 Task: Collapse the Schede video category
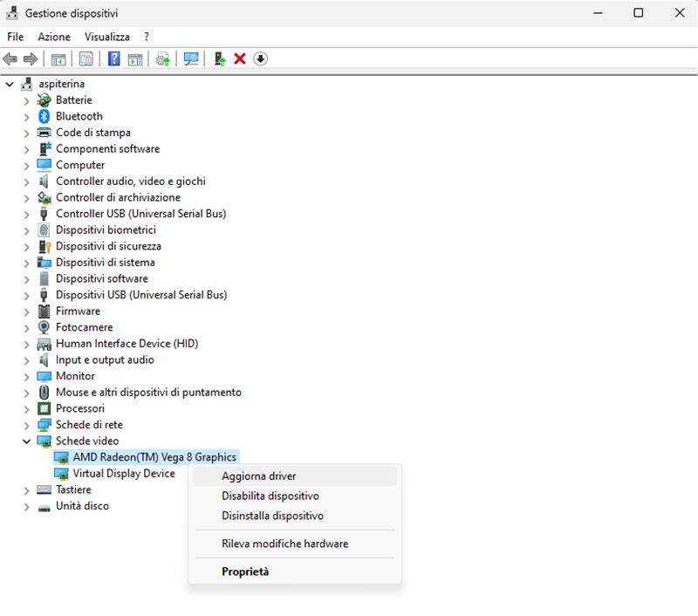tap(26, 441)
